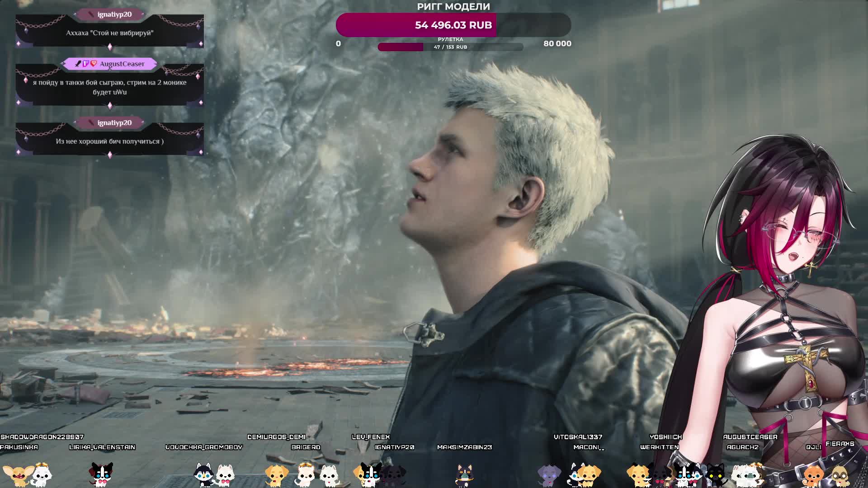The width and height of the screenshot is (868, 488).
Task: Click the "РИГГ МОДЕЛИ" donation goal title
Action: pos(453,7)
